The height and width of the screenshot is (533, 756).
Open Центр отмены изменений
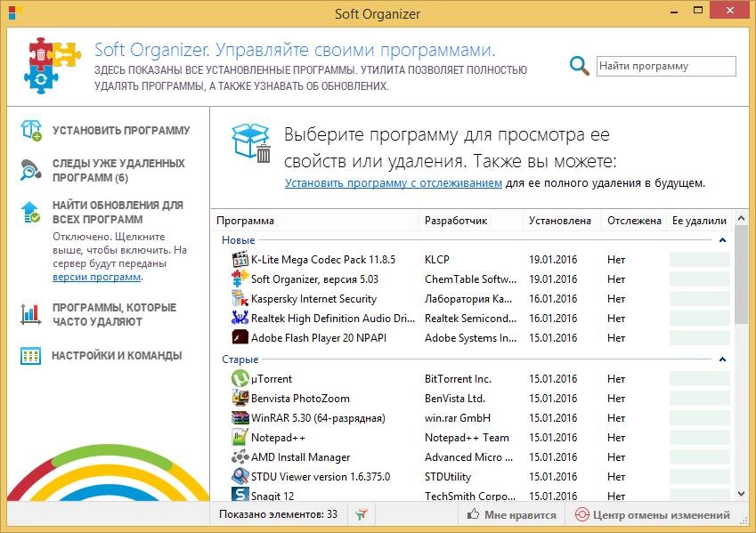(653, 514)
